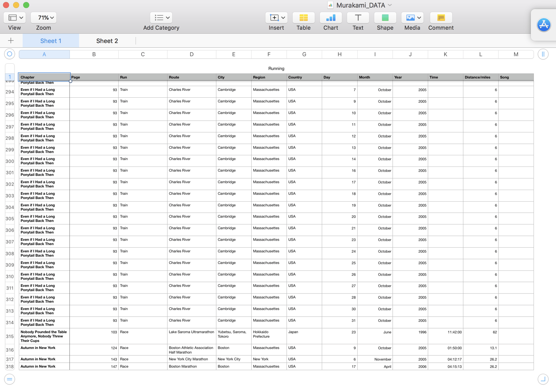Image resolution: width=556 pixels, height=392 pixels.
Task: Select column H header
Action: pos(340,54)
